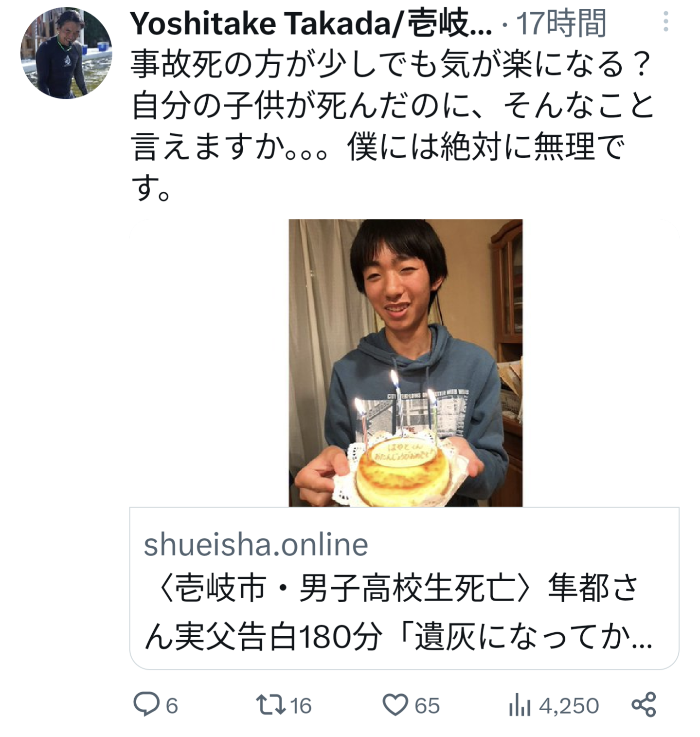The width and height of the screenshot is (700, 737).
Task: Click the shueisha.online domain link
Action: [x=256, y=544]
